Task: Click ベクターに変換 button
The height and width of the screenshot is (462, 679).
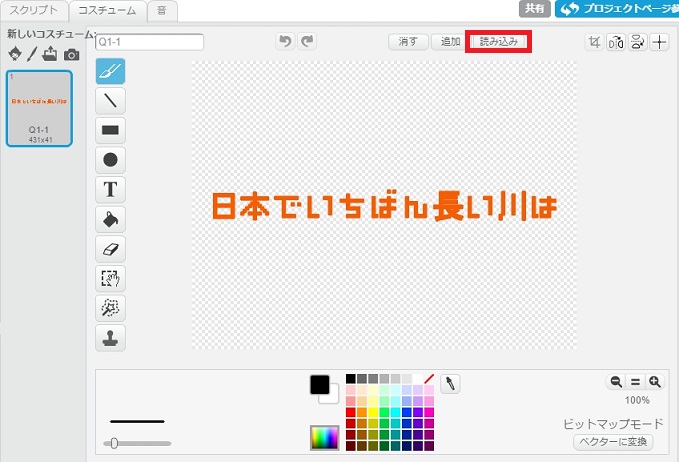Action: click(x=613, y=442)
